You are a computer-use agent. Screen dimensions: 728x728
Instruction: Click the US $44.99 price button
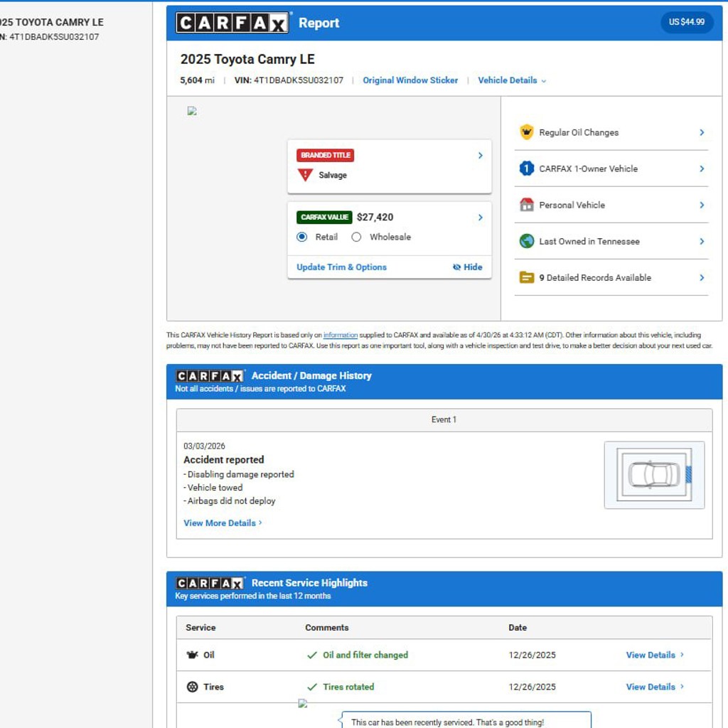(x=686, y=22)
